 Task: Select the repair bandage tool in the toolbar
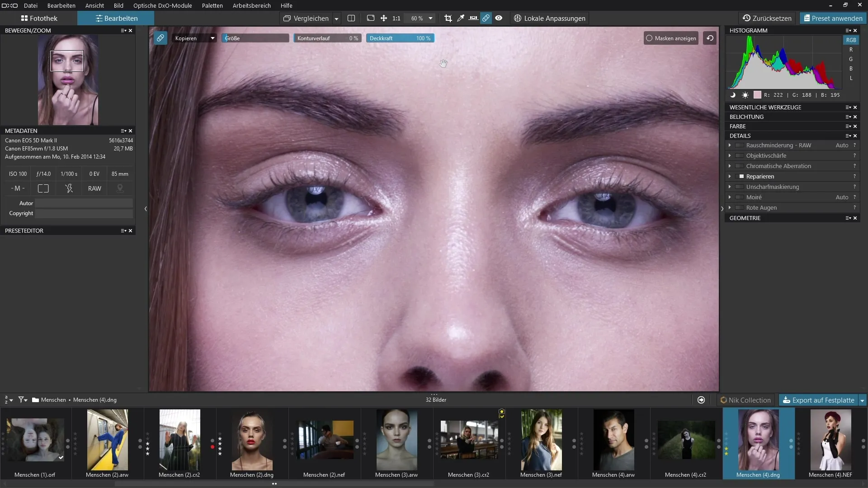pyautogui.click(x=486, y=18)
